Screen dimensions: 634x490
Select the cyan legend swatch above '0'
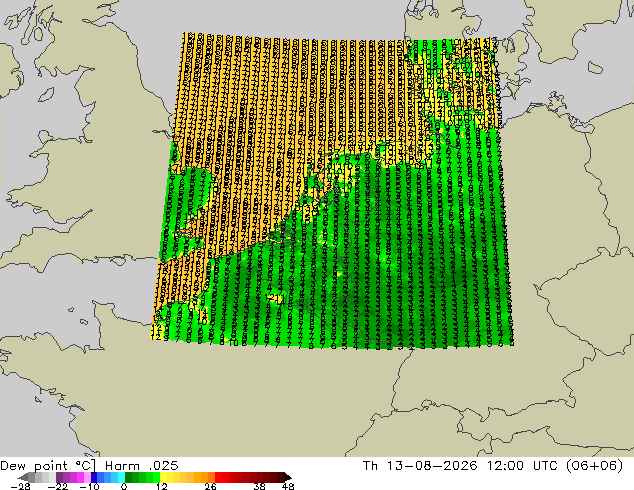[121, 477]
